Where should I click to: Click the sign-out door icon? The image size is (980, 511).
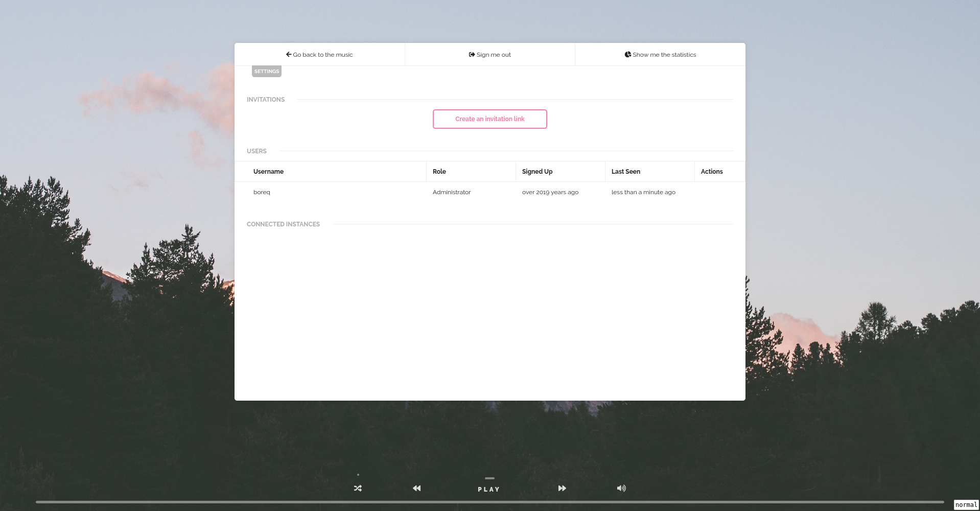pyautogui.click(x=471, y=54)
